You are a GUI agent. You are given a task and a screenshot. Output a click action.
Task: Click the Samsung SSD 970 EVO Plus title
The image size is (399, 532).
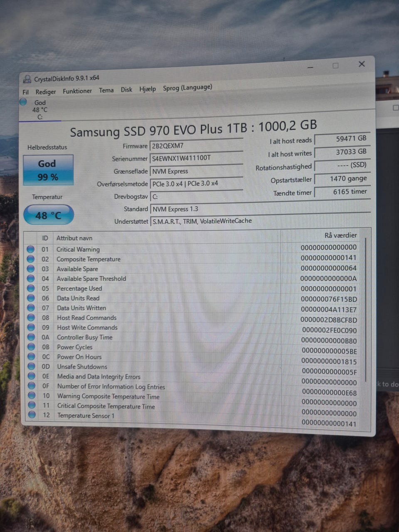(193, 128)
